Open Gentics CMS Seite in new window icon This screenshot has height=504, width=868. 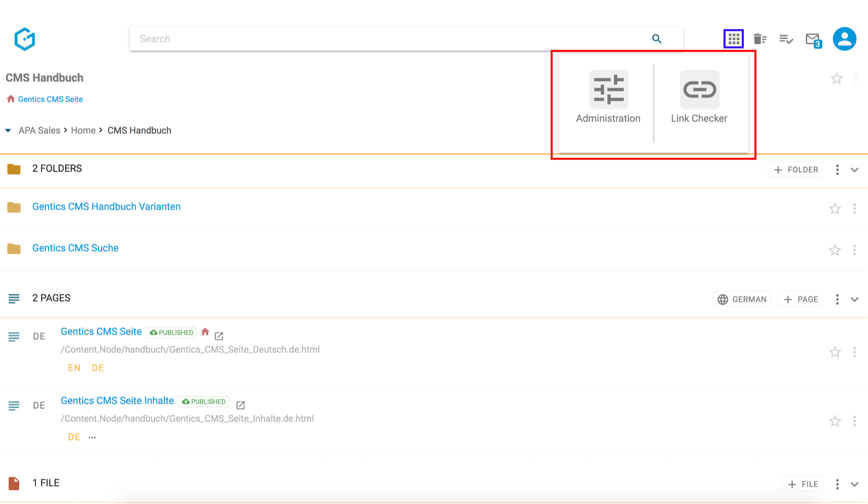click(x=219, y=336)
